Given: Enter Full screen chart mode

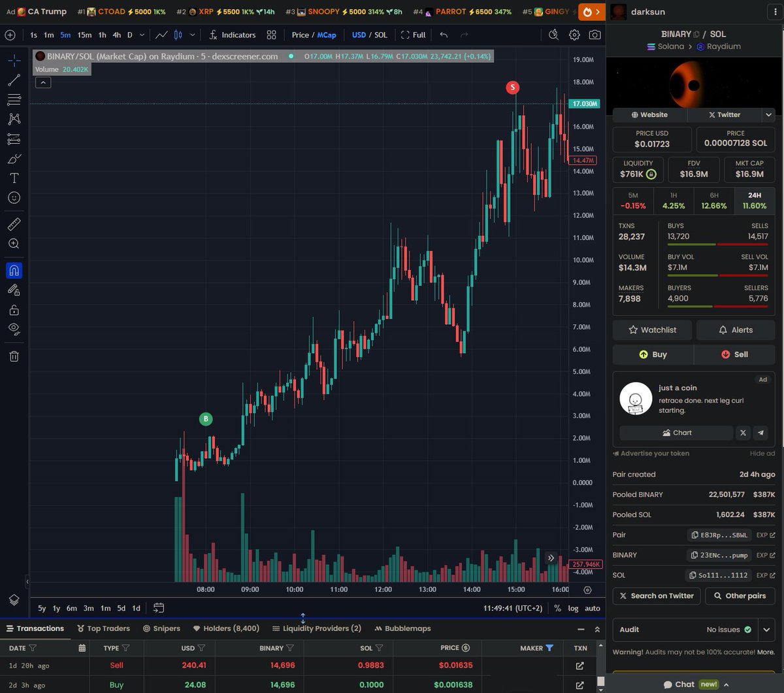Looking at the screenshot, I should (413, 35).
